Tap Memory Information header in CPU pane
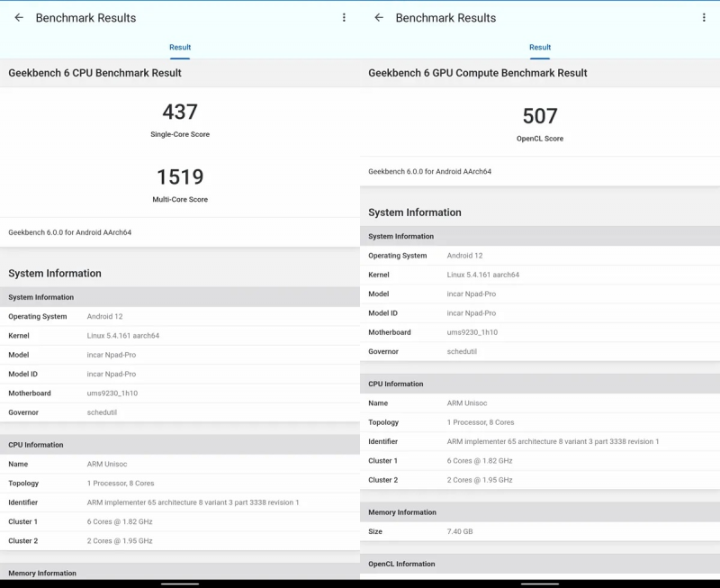 tap(180, 573)
